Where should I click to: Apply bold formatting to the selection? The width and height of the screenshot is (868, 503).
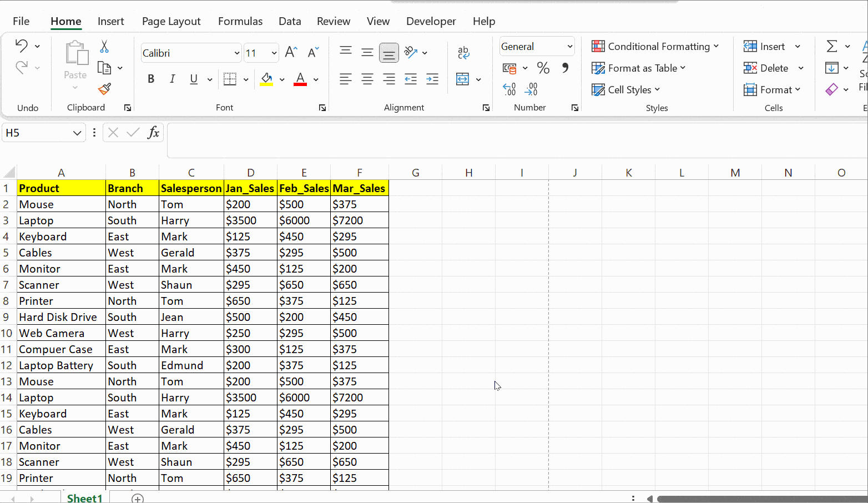(x=150, y=79)
